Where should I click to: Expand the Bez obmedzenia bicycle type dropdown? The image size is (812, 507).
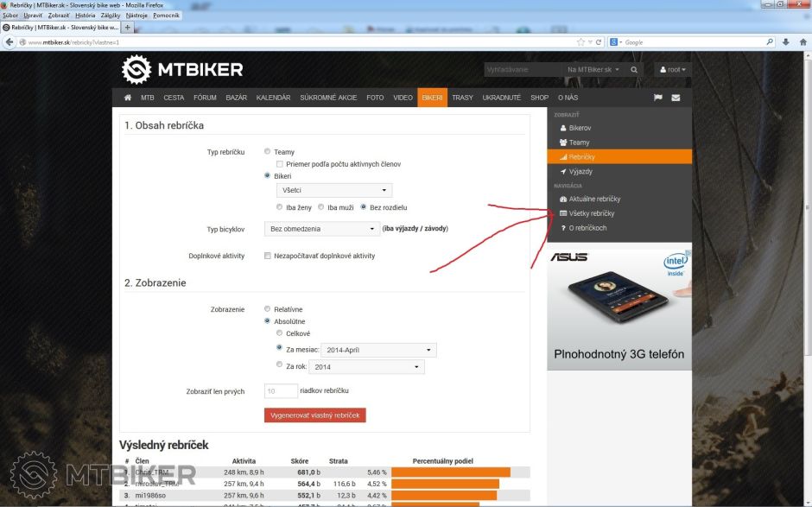[x=321, y=229]
